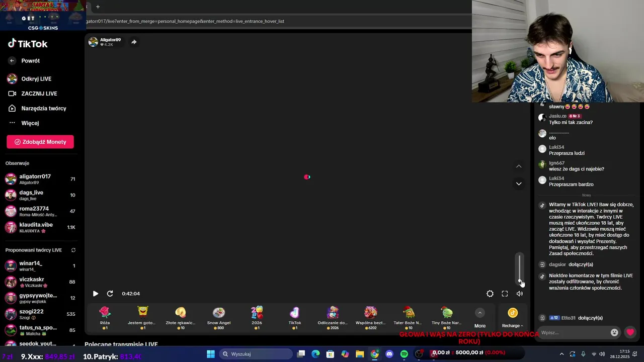The width and height of the screenshot is (644, 362).
Task: Open Task View on the taskbar
Action: pos(301,354)
